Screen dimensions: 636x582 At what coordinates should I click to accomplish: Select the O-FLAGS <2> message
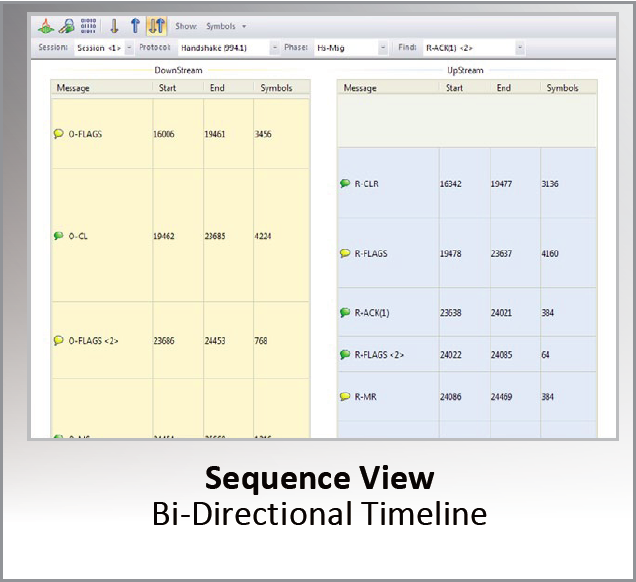click(x=93, y=341)
